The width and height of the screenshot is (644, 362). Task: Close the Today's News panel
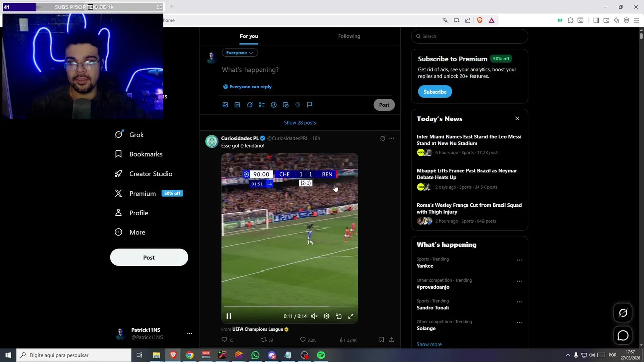pyautogui.click(x=517, y=119)
